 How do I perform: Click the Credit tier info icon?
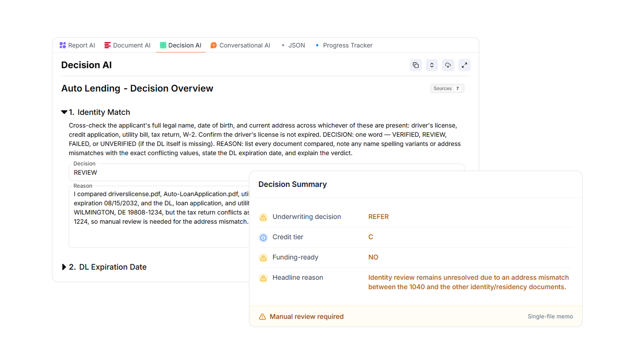(x=263, y=237)
